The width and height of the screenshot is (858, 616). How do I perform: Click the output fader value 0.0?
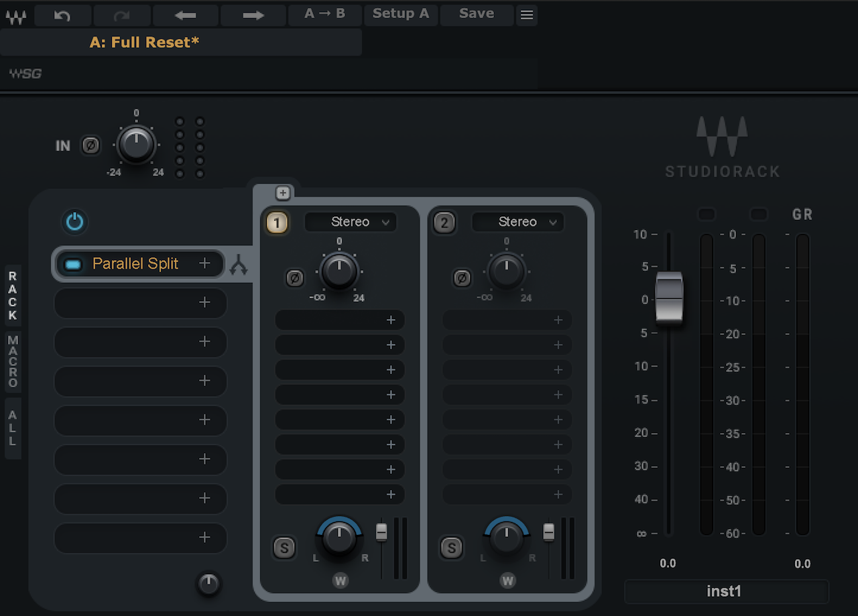(x=668, y=564)
